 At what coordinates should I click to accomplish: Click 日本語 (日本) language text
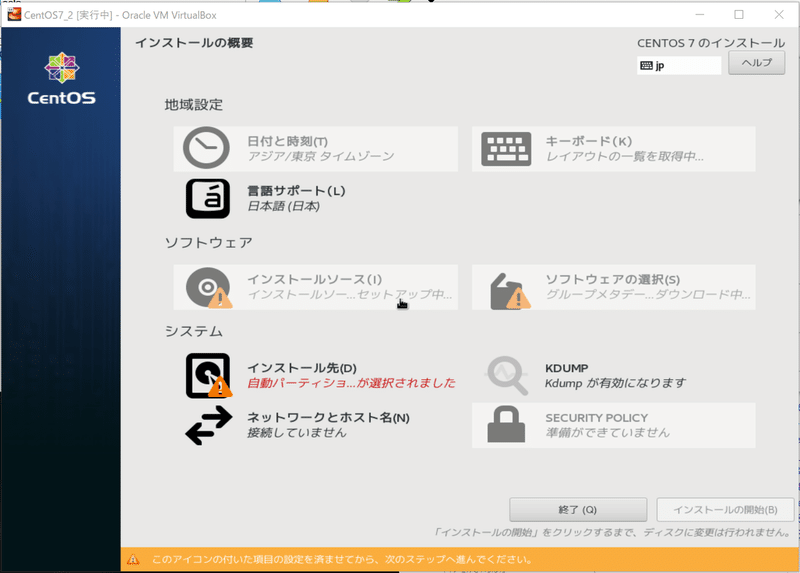[x=284, y=206]
